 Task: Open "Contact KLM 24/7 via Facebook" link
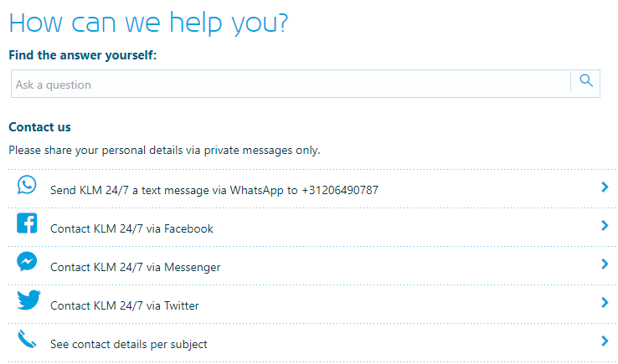[131, 228]
